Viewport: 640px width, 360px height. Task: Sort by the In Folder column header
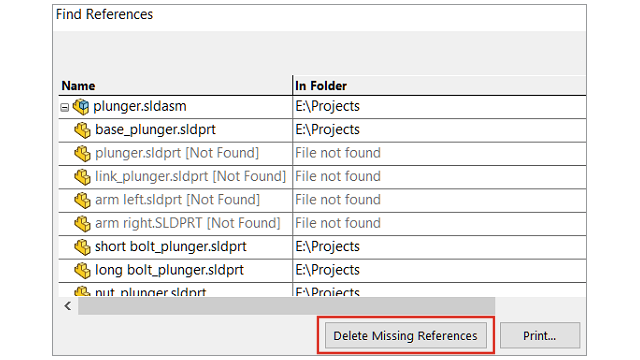pyautogui.click(x=440, y=86)
